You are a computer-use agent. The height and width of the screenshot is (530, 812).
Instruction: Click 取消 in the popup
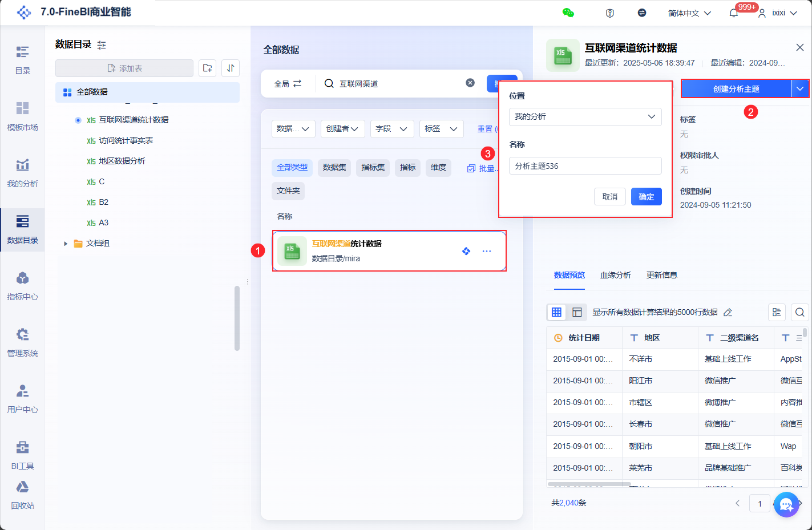(x=610, y=197)
